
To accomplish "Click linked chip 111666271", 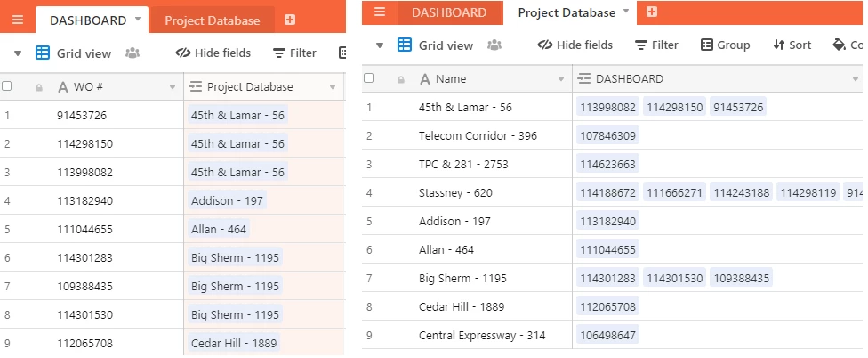I will coord(674,193).
